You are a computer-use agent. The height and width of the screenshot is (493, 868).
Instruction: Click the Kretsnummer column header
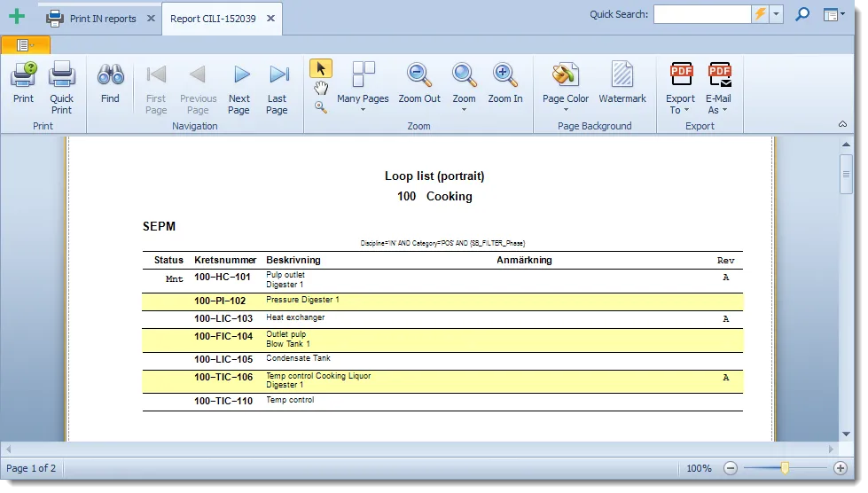[x=224, y=260]
